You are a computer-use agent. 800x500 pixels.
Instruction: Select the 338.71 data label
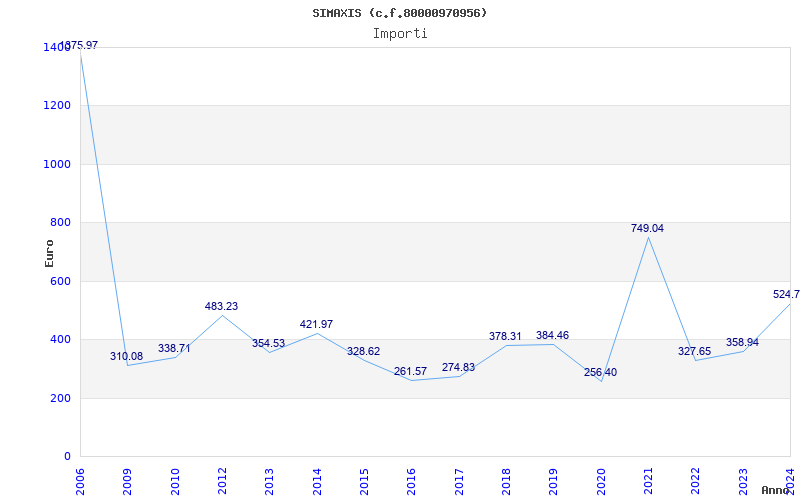[174, 348]
